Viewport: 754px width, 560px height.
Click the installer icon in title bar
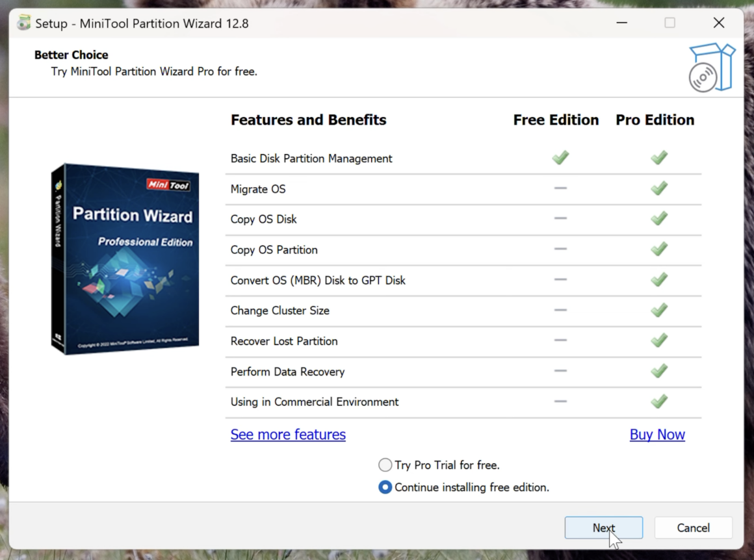23,23
